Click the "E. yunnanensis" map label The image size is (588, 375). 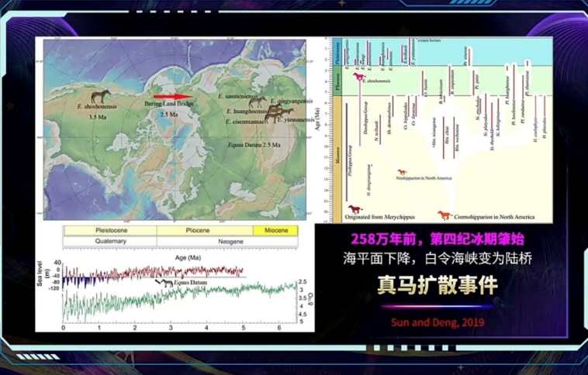click(296, 120)
